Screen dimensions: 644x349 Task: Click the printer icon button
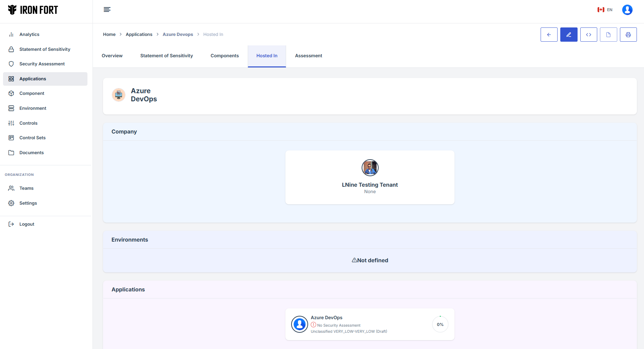click(x=628, y=35)
